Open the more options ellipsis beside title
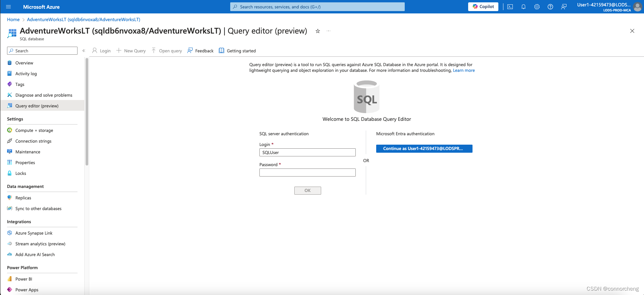 [x=329, y=31]
